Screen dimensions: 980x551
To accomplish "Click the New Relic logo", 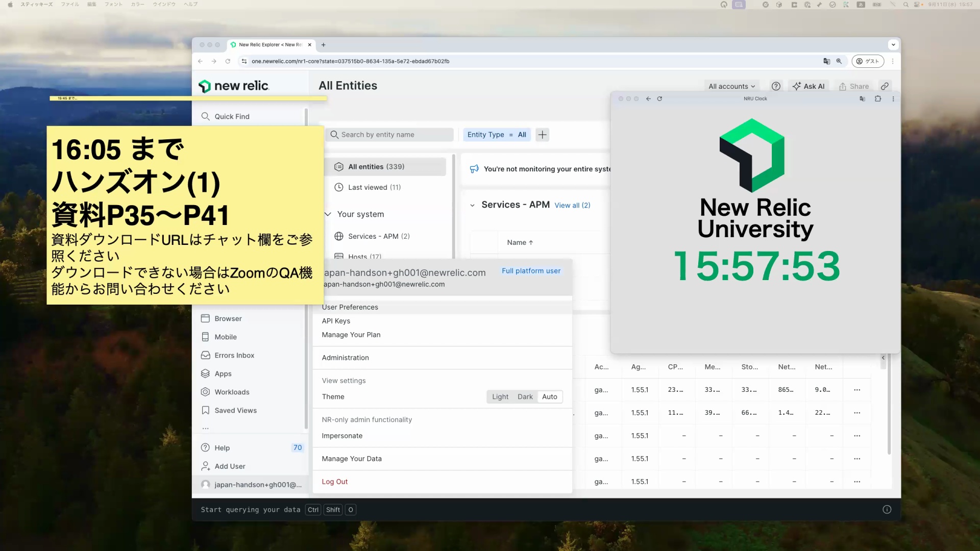I will click(234, 86).
